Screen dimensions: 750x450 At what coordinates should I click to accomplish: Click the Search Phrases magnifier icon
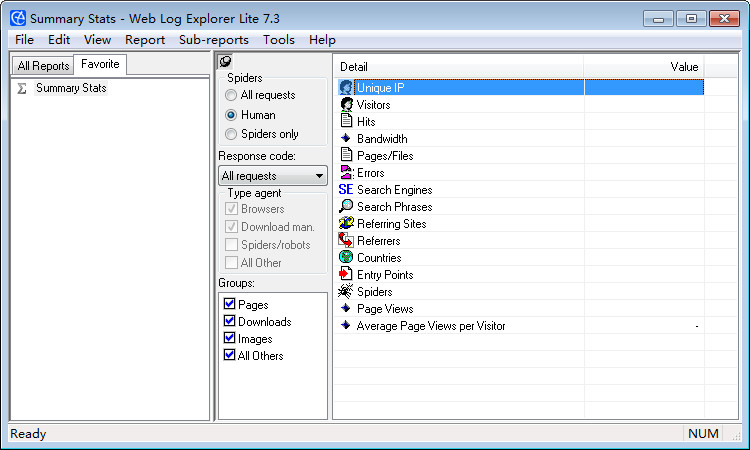346,207
